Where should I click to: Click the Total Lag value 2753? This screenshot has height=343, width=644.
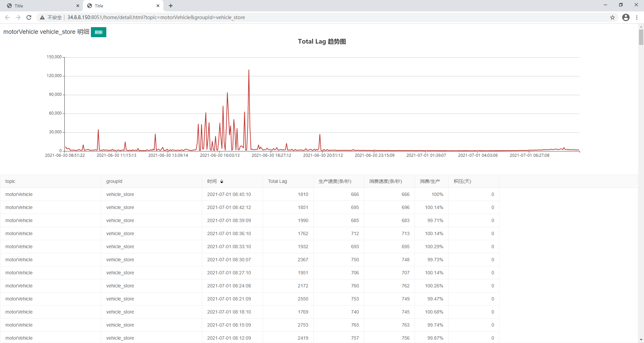click(x=303, y=325)
